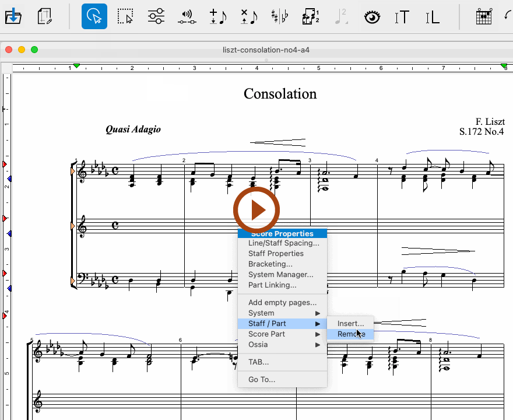Open the page edit tool icon
The height and width of the screenshot is (420, 513).
(44, 16)
